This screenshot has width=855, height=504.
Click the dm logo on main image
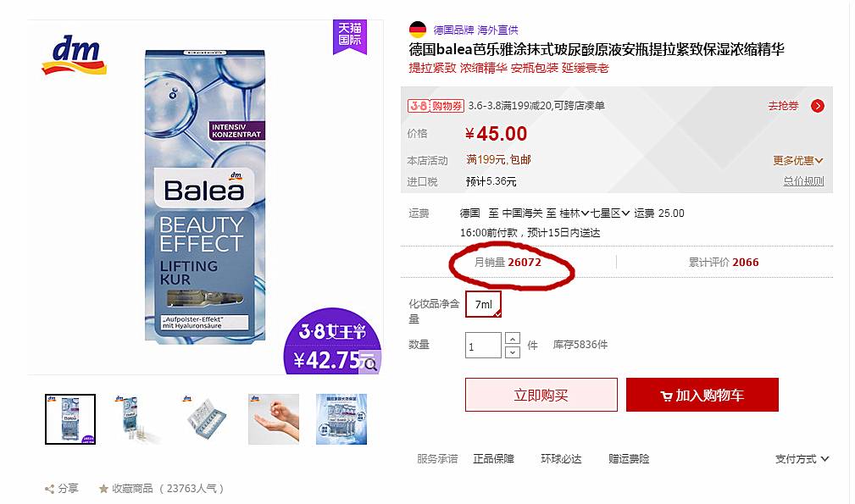(75, 55)
